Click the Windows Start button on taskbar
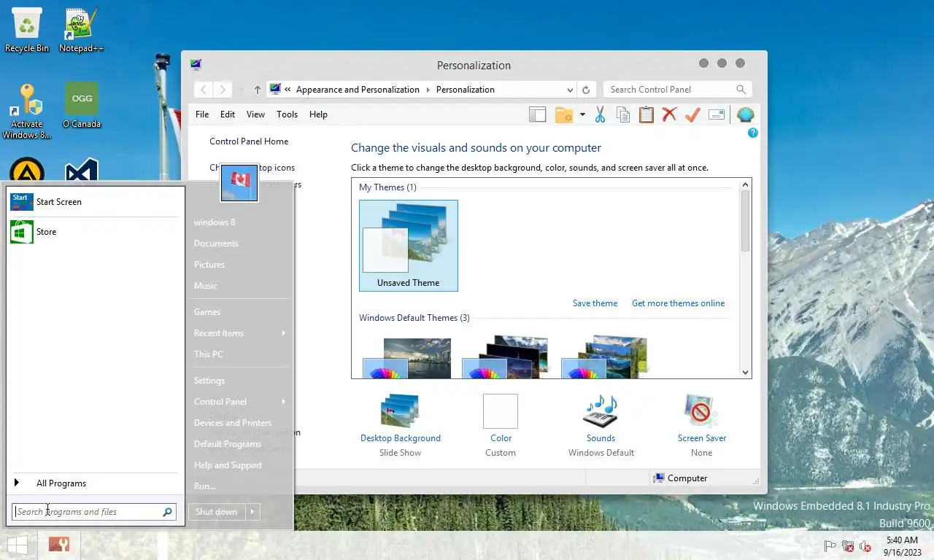 click(x=18, y=545)
